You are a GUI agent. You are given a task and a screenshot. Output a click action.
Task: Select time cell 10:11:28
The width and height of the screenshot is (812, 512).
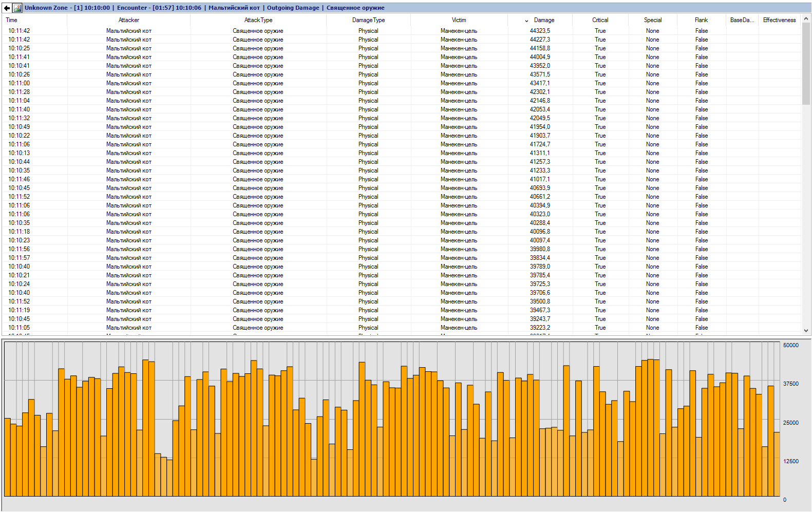[x=19, y=92]
